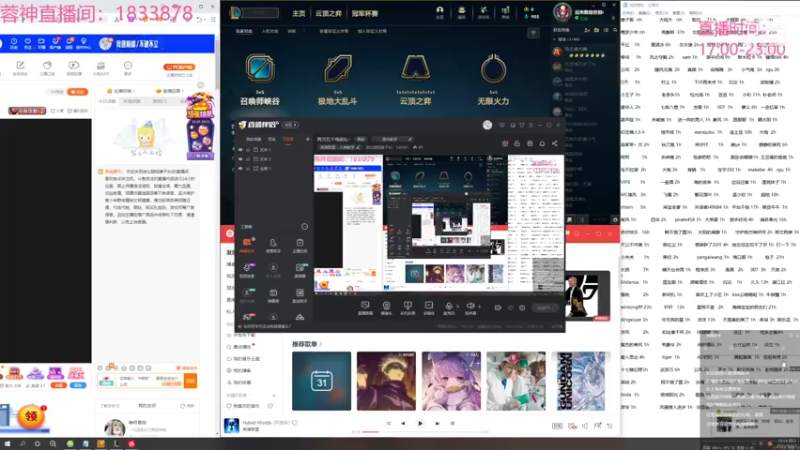Select the 极地大乱斗 game mode icon
800x450 pixels.
pyautogui.click(x=337, y=69)
